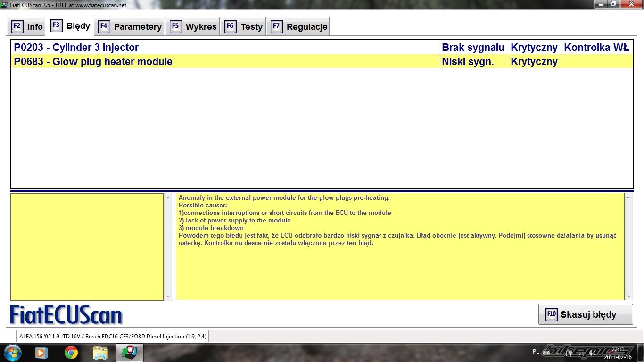Open the F2 Info tab
Image resolution: width=644 pixels, height=362 pixels.
point(27,26)
